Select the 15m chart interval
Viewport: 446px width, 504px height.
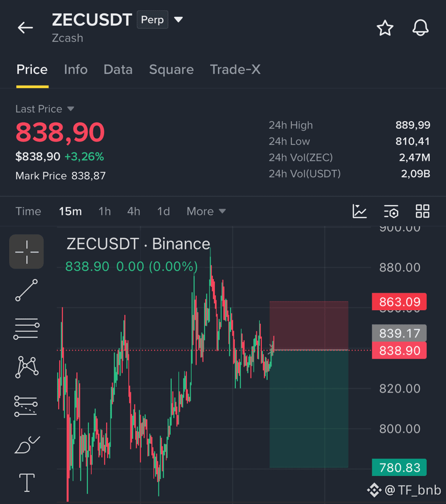pos(70,212)
